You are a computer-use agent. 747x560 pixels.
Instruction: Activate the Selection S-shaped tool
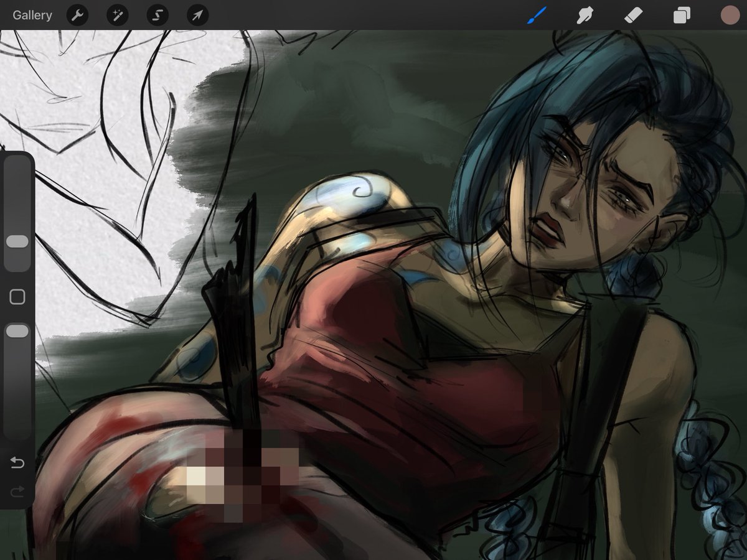tap(157, 15)
